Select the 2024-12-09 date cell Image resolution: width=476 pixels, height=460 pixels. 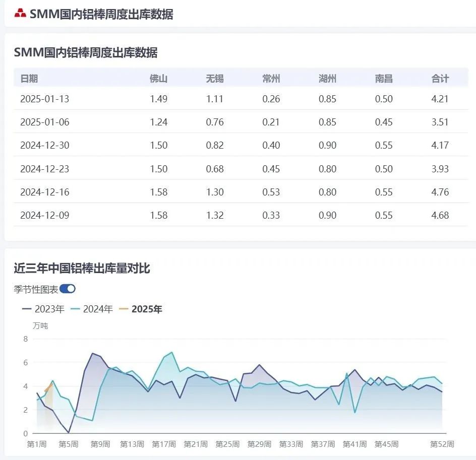click(x=44, y=215)
